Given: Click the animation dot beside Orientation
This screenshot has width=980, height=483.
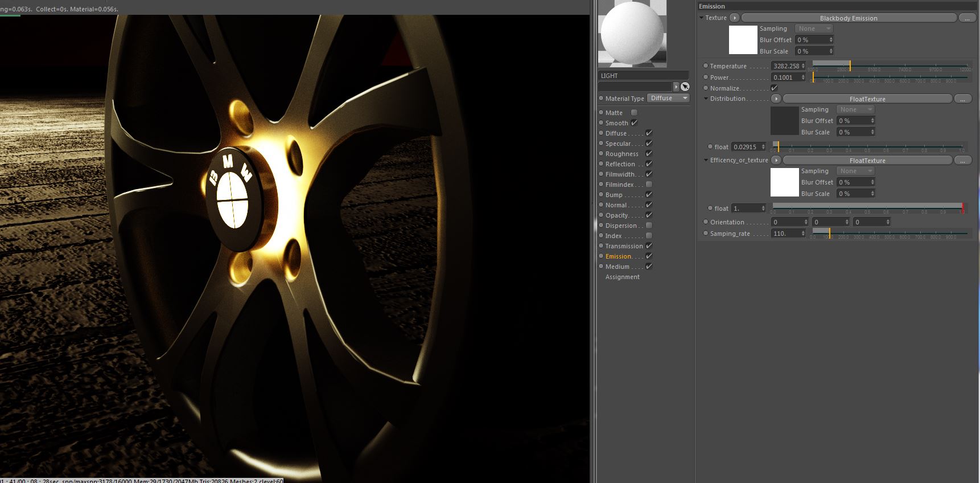Looking at the screenshot, I should click(706, 222).
